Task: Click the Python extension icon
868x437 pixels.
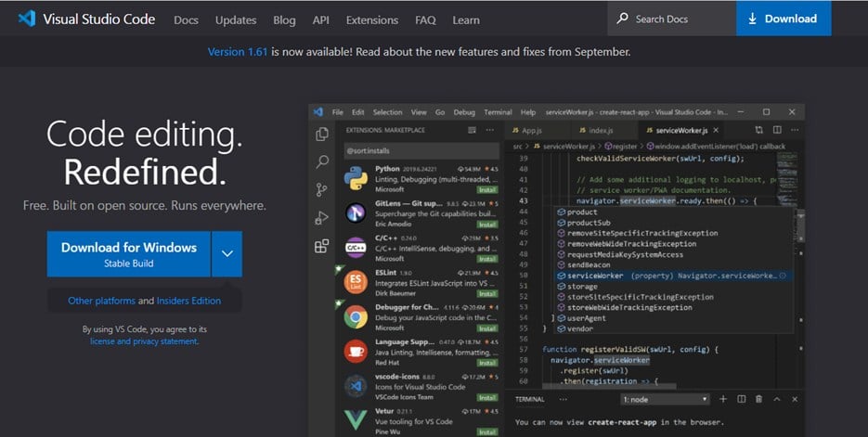Action: click(x=356, y=178)
